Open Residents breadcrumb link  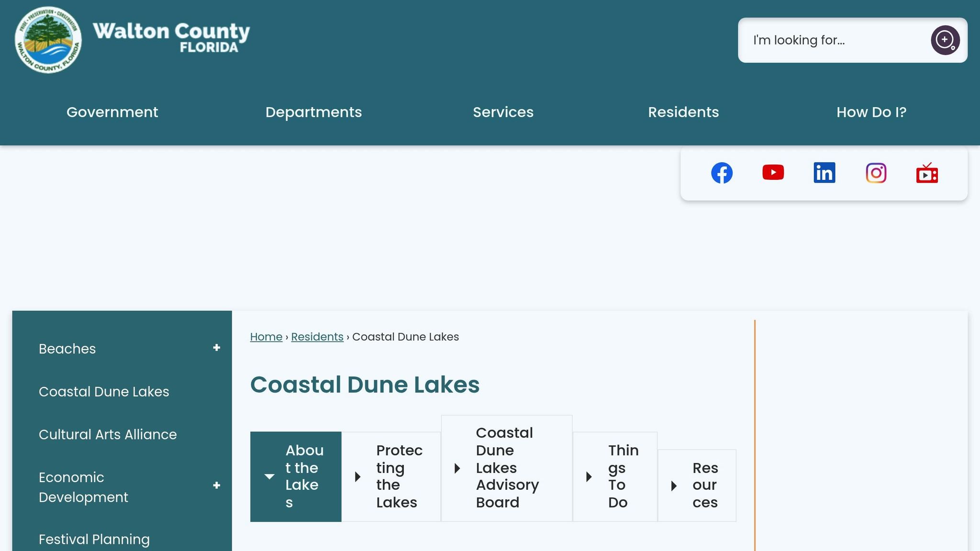pos(317,337)
